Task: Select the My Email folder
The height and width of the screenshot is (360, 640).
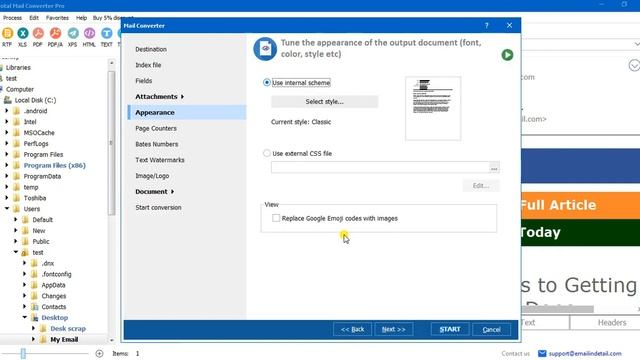Action: coord(64,339)
